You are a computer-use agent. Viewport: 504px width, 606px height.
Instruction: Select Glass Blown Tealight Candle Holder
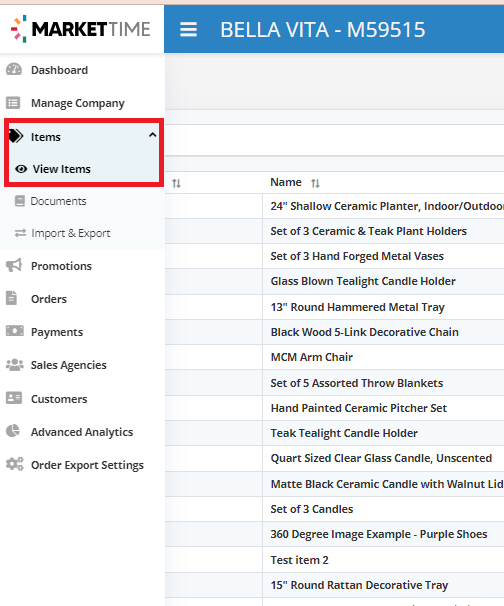coord(363,281)
